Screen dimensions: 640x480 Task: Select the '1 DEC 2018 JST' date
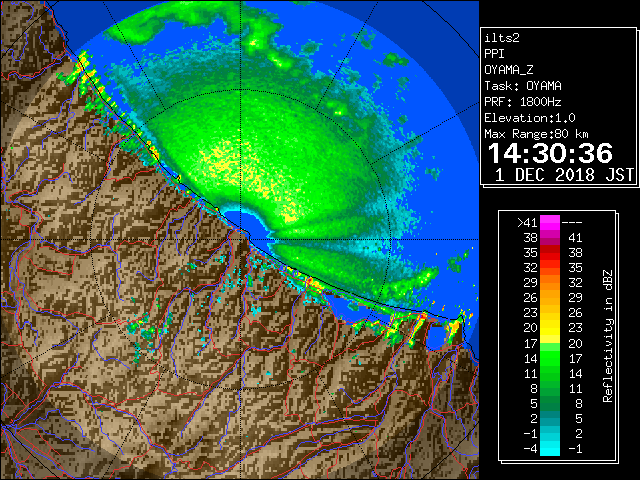tap(564, 175)
